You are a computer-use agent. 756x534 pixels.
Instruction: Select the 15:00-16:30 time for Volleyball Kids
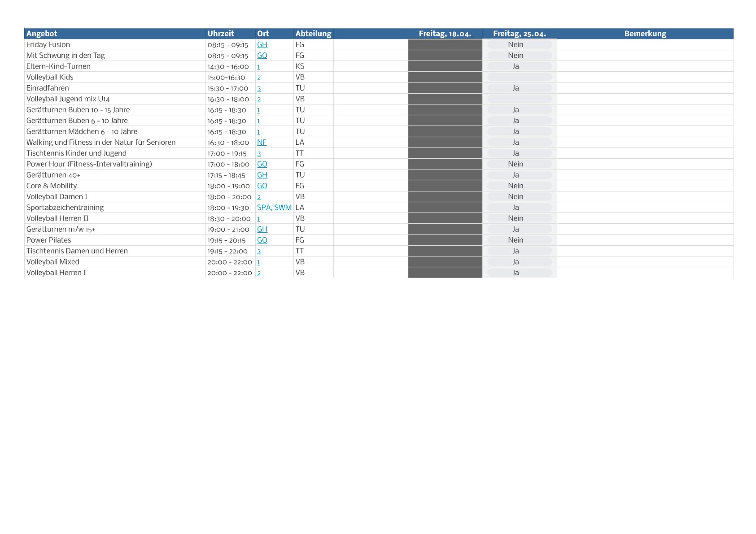coord(226,78)
